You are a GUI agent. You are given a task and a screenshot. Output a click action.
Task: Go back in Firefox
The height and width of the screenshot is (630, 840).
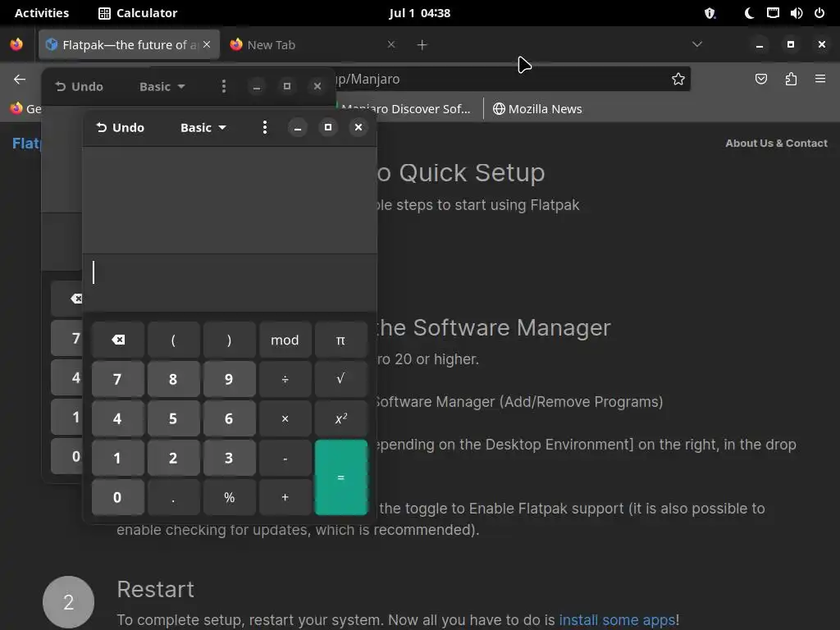click(x=20, y=80)
